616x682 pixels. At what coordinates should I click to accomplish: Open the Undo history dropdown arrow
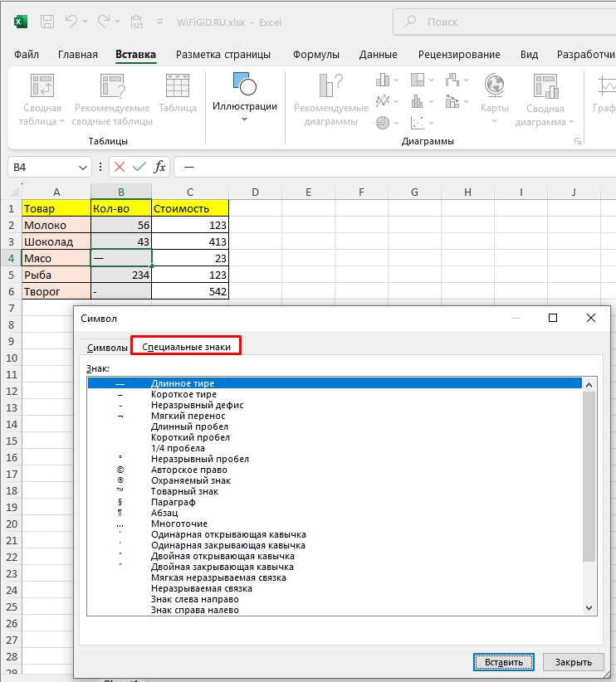pyautogui.click(x=85, y=22)
